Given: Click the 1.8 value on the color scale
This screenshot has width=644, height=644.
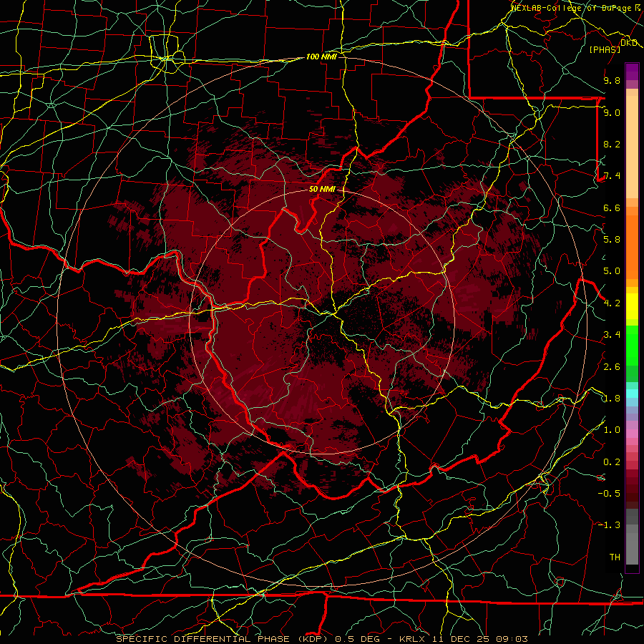Looking at the screenshot, I should point(612,399).
